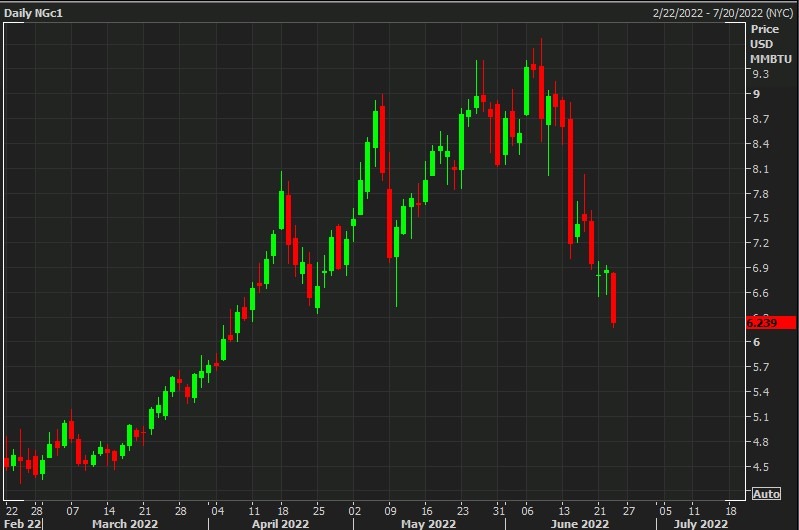Click the 7.5 price axis value
Screen dimensions: 799x530
click(760, 218)
